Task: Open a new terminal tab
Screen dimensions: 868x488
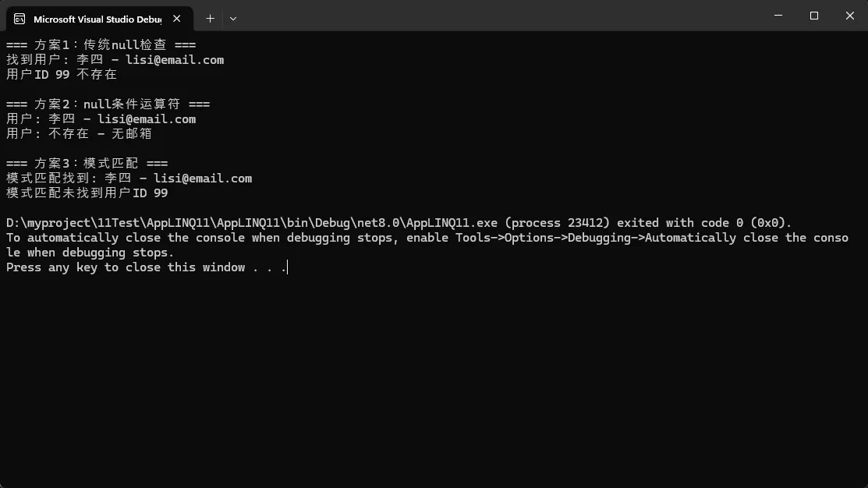Action: (x=210, y=18)
